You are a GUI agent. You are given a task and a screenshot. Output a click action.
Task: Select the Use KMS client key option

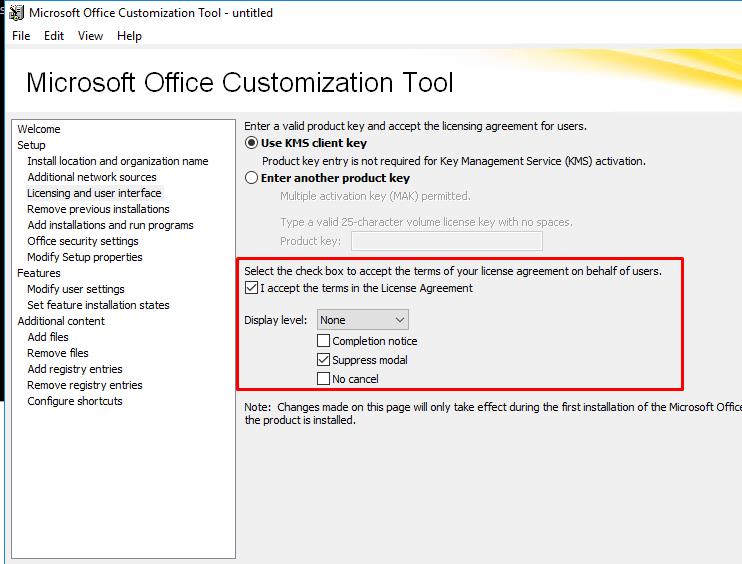[252, 143]
